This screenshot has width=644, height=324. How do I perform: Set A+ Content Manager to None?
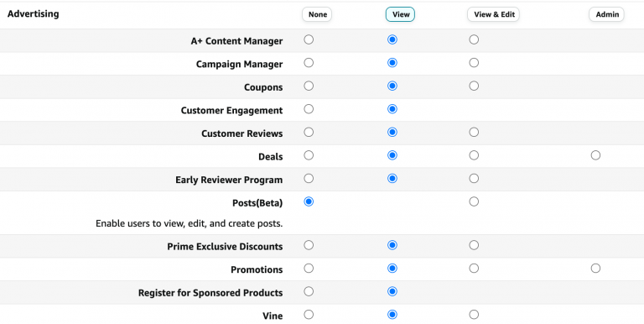coord(309,39)
